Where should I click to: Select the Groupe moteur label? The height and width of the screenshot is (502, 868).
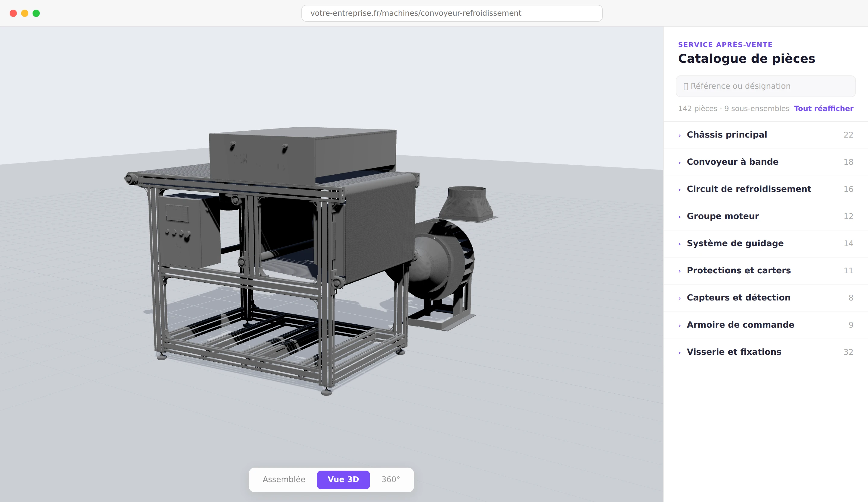pyautogui.click(x=722, y=216)
